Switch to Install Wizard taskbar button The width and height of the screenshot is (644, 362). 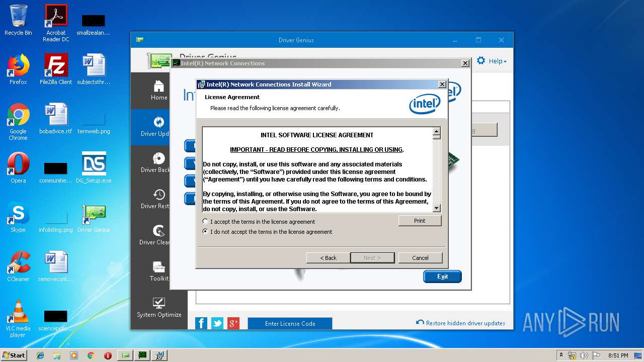(x=159, y=355)
